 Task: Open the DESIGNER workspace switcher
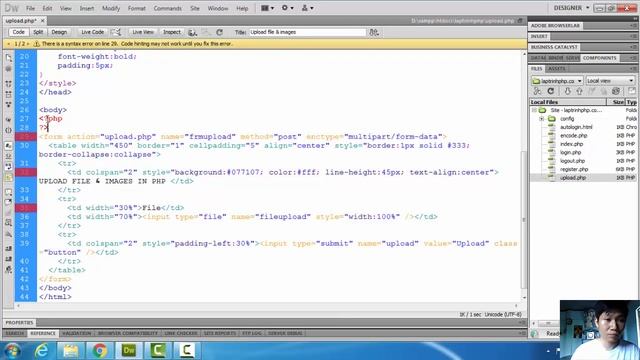click(571, 8)
